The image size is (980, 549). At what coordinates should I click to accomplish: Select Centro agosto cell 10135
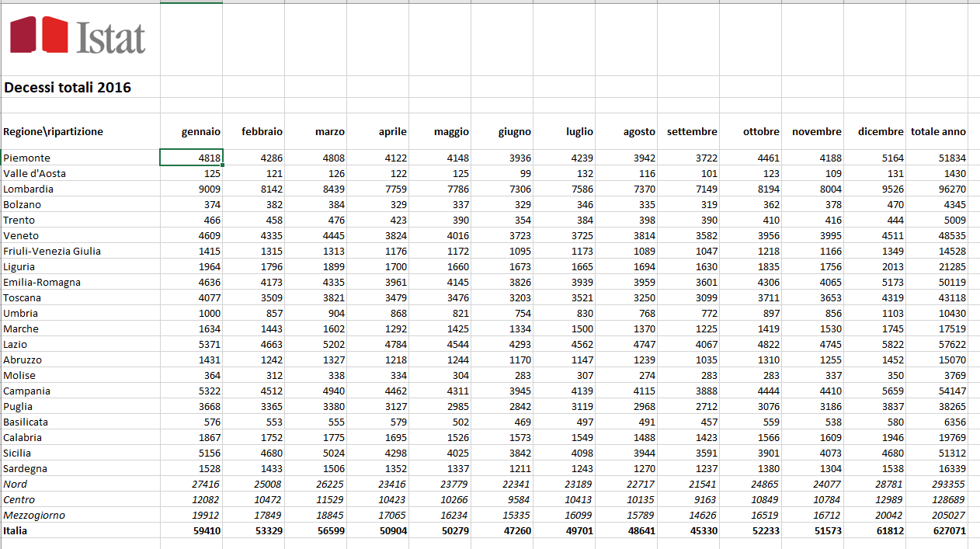626,499
